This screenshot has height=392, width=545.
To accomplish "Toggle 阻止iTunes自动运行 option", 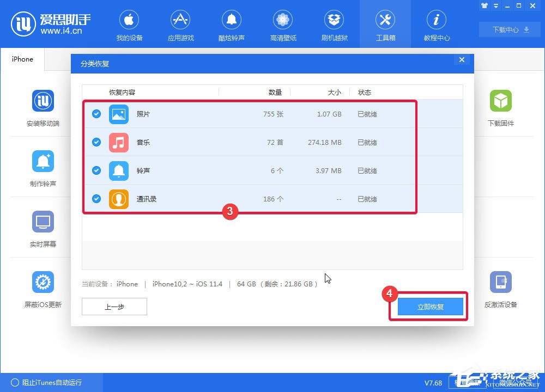I will [x=16, y=383].
